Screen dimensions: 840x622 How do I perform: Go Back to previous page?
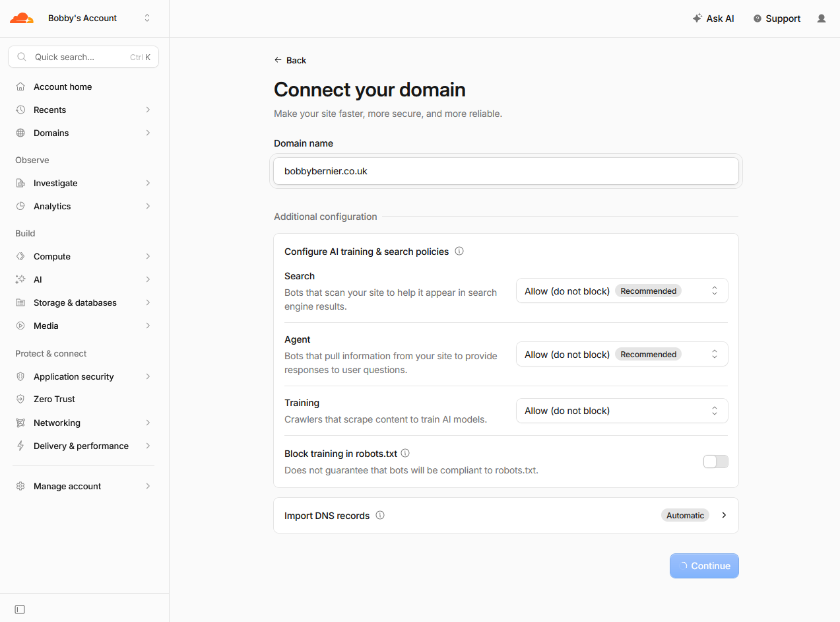coord(290,60)
